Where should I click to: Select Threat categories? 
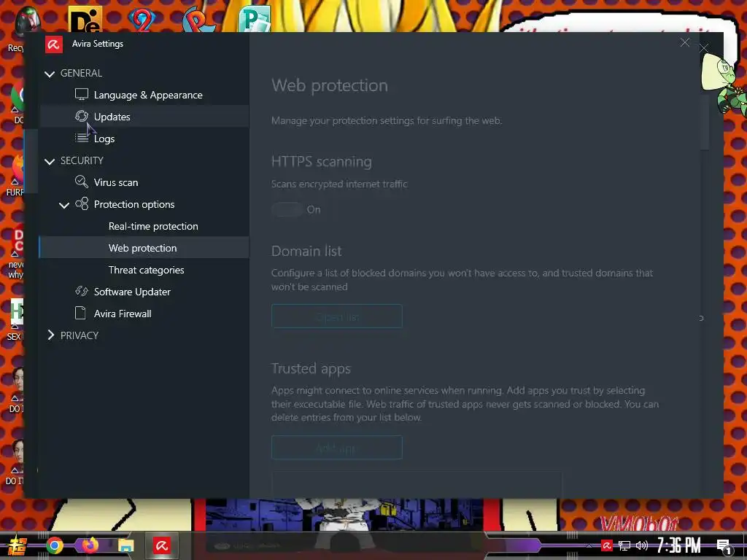tap(144, 270)
